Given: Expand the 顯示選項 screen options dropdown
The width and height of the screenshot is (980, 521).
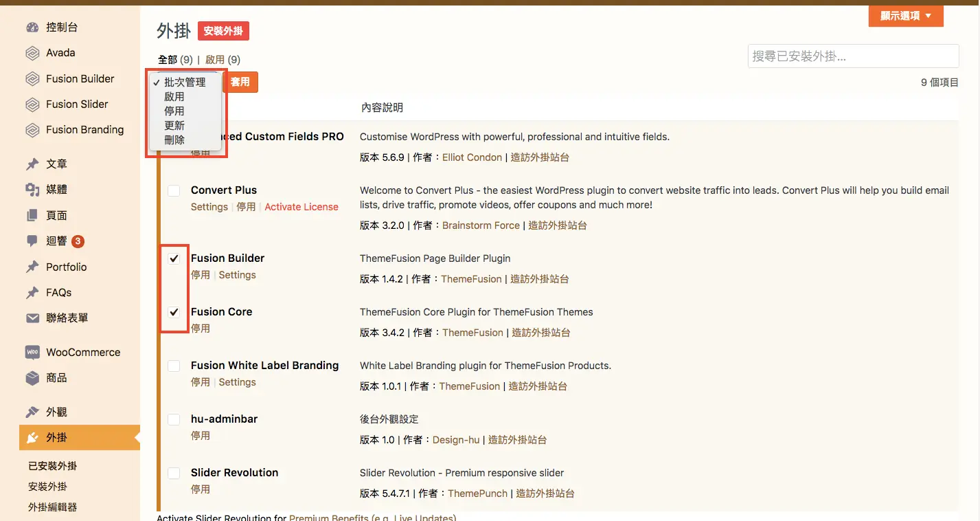Looking at the screenshot, I should coord(906,16).
